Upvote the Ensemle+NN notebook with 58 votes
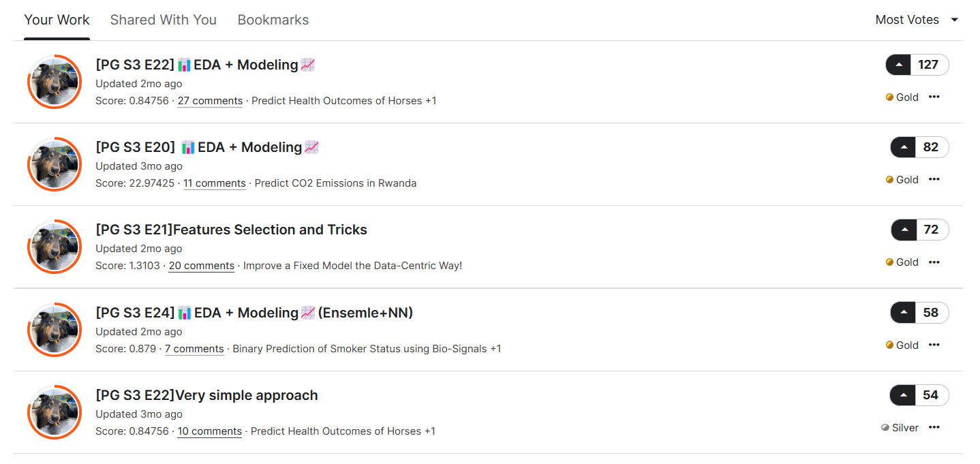The height and width of the screenshot is (464, 980). 904,313
